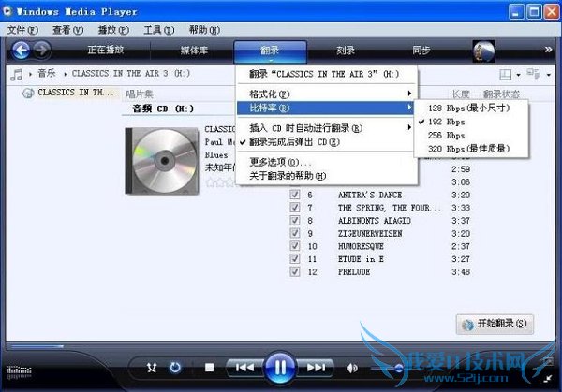
Task: Switch to 刻录 burn tab
Action: point(345,51)
